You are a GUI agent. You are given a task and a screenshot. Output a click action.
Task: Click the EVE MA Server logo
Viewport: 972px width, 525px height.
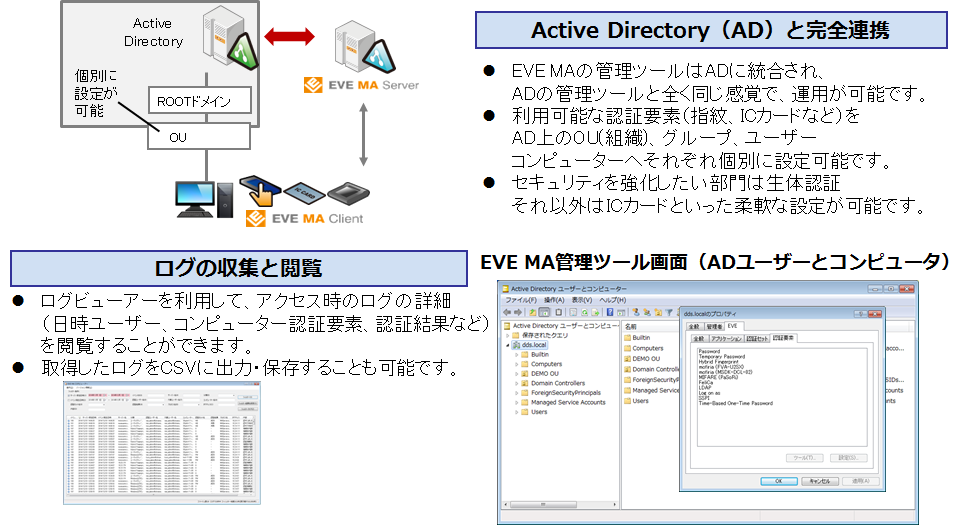[x=361, y=85]
